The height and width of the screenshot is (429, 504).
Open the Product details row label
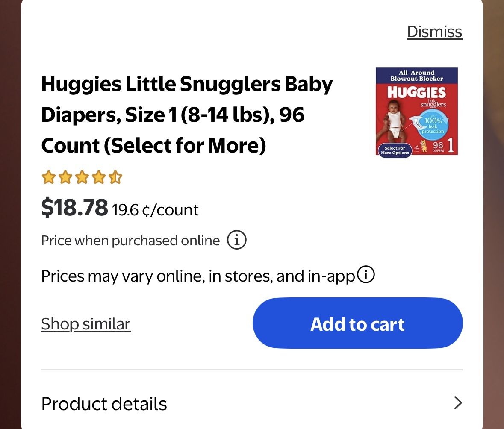tap(104, 404)
